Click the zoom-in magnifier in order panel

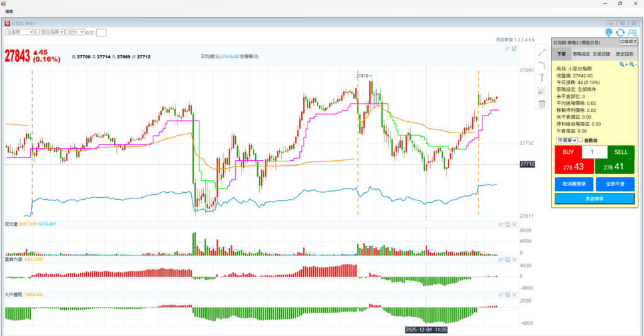pos(623,64)
